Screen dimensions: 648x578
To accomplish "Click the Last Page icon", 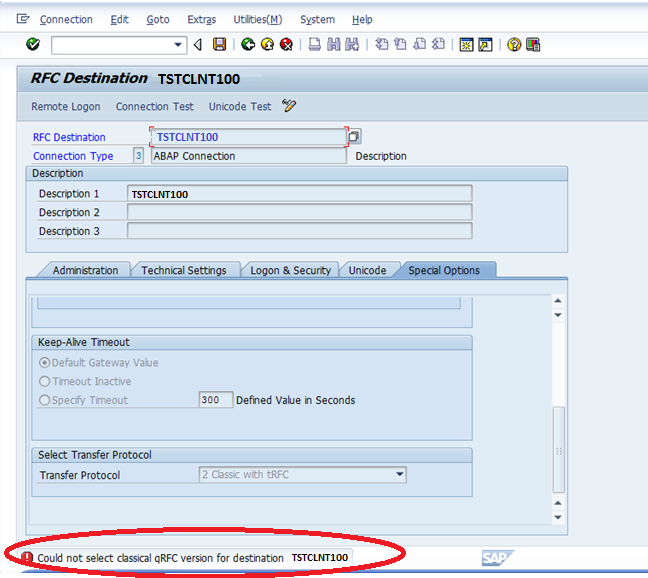I will pyautogui.click(x=438, y=44).
